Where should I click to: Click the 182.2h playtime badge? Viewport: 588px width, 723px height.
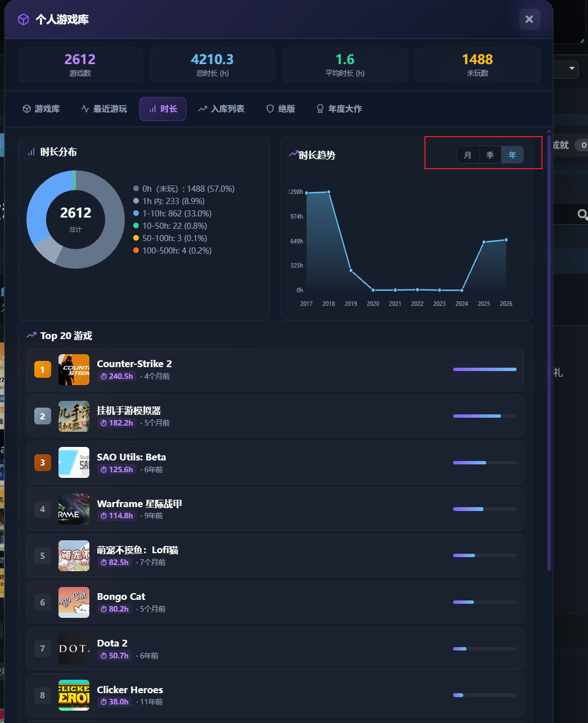[117, 423]
